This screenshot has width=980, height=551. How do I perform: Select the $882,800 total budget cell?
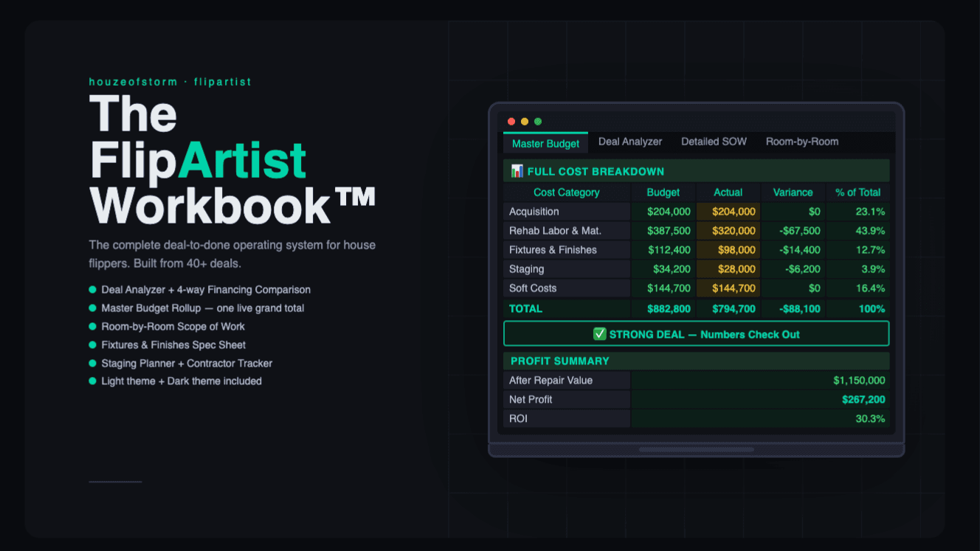(x=663, y=309)
